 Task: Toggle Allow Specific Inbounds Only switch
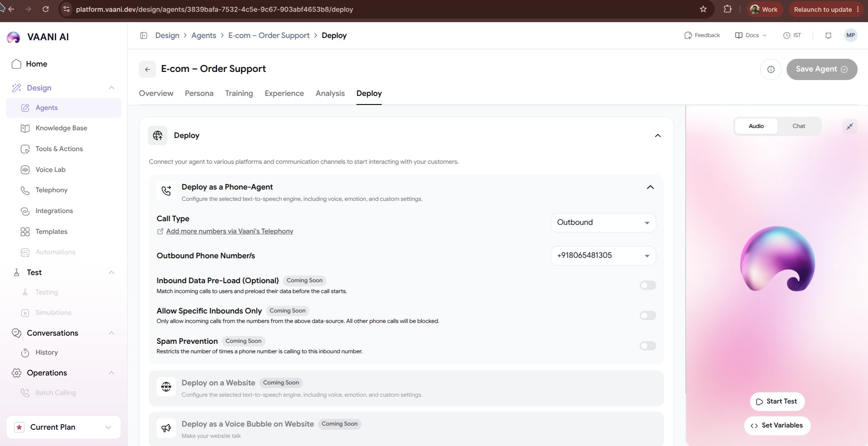(648, 315)
